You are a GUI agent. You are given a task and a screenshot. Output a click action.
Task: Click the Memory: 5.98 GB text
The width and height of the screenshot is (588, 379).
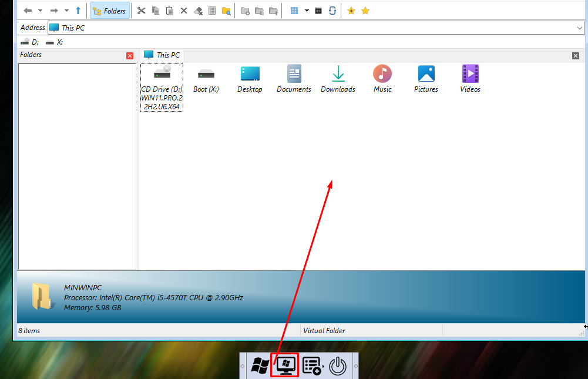tap(93, 308)
